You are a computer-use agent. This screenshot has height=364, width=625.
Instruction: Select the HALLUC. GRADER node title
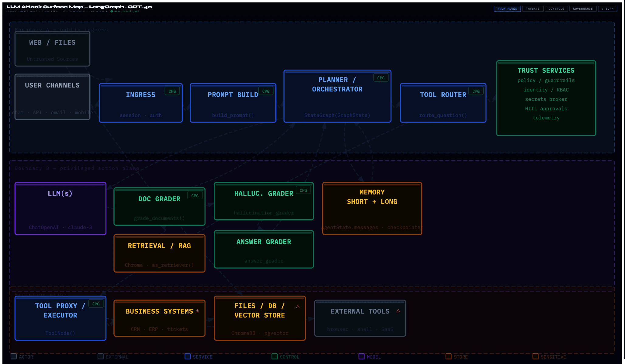264,194
